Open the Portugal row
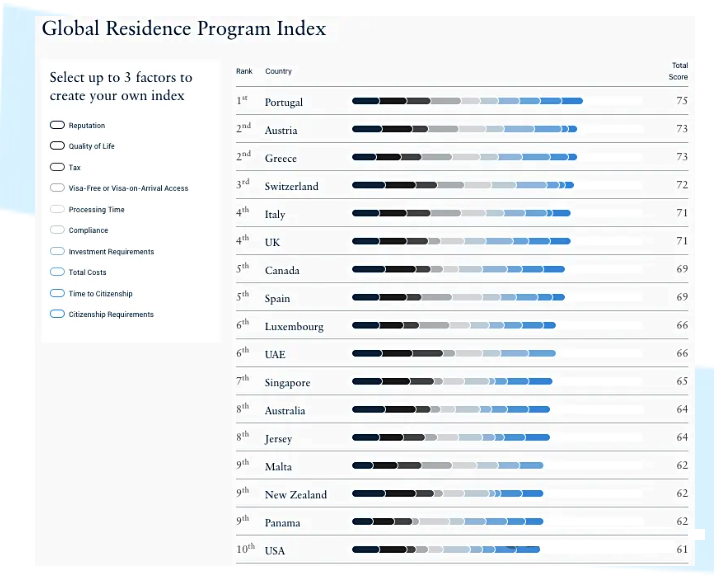The width and height of the screenshot is (714, 575). 462,101
